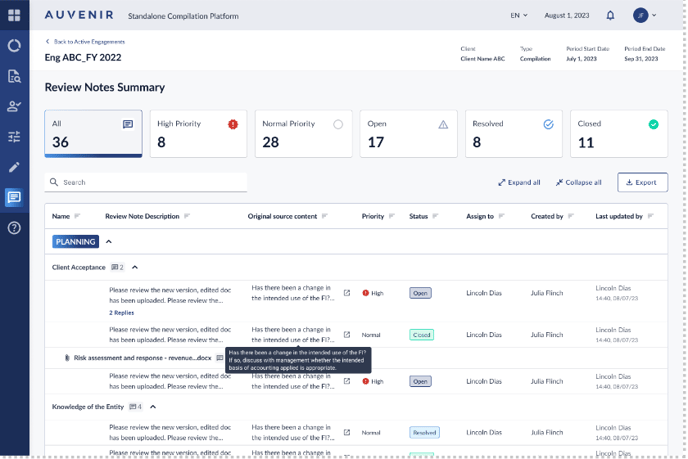Collapse the Client Acceptance group

pos(135,267)
